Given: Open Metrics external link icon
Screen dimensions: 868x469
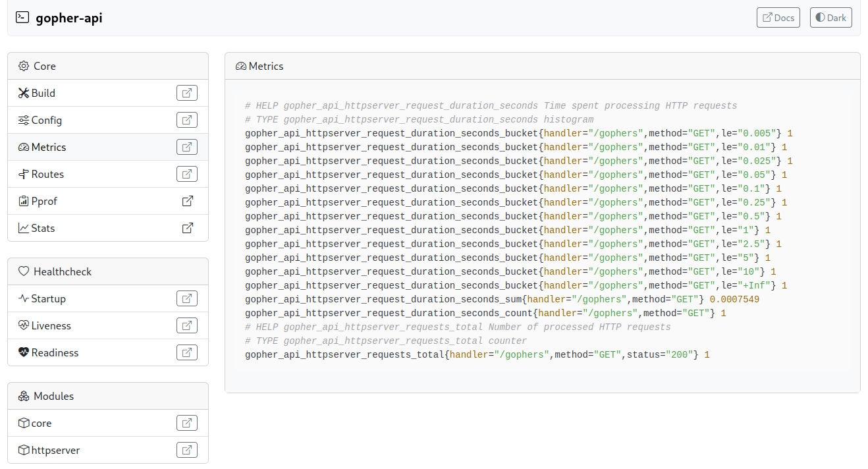Looking at the screenshot, I should [187, 147].
